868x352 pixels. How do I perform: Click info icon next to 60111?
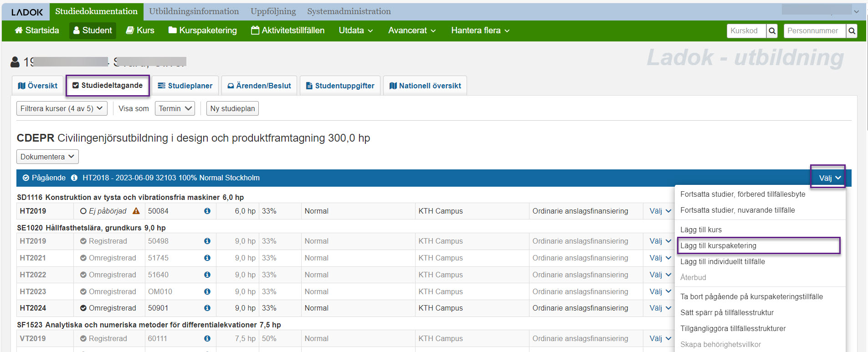tap(207, 339)
